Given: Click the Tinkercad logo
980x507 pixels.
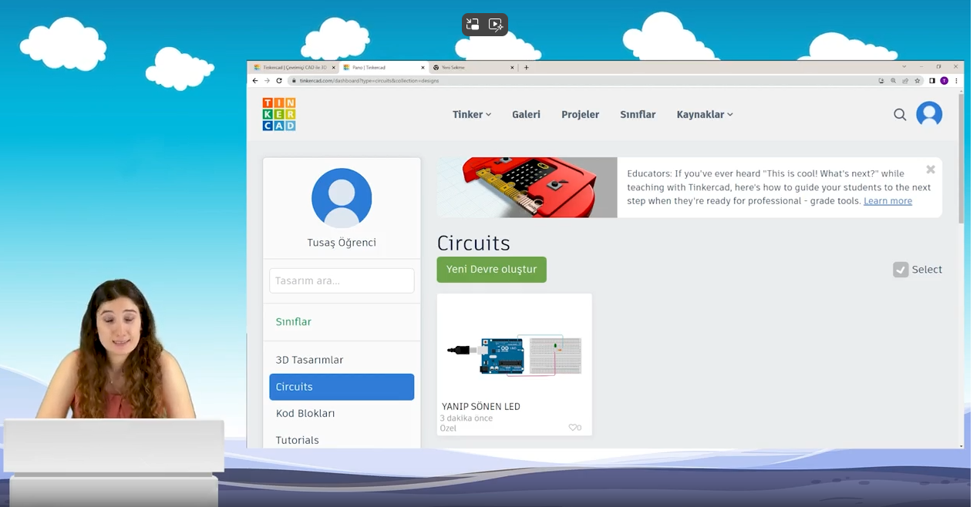Looking at the screenshot, I should (278, 114).
